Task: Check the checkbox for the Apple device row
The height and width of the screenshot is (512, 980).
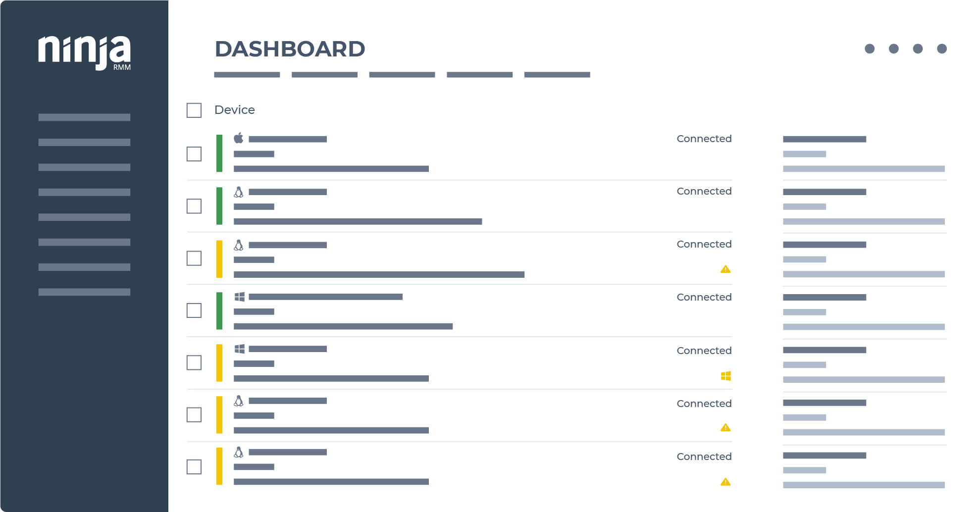Action: pyautogui.click(x=194, y=154)
